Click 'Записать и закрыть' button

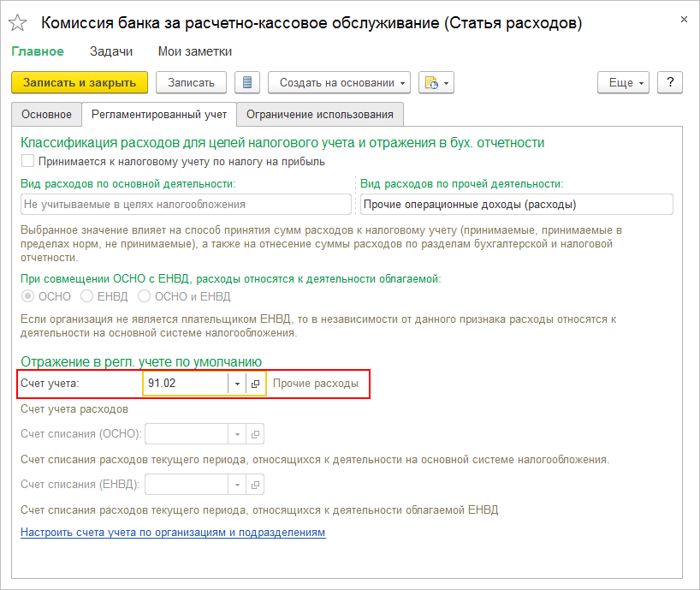tap(80, 82)
